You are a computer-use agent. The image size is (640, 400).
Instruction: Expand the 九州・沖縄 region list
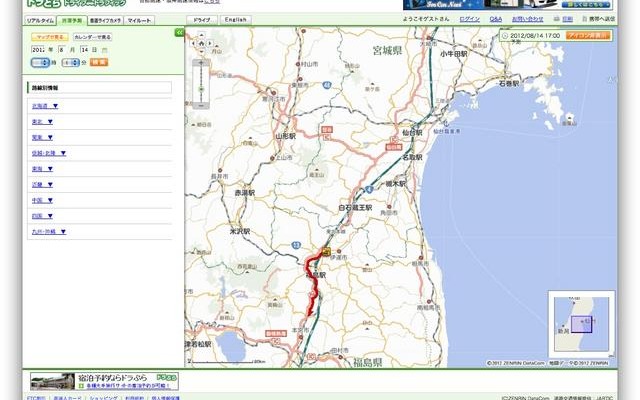click(49, 231)
